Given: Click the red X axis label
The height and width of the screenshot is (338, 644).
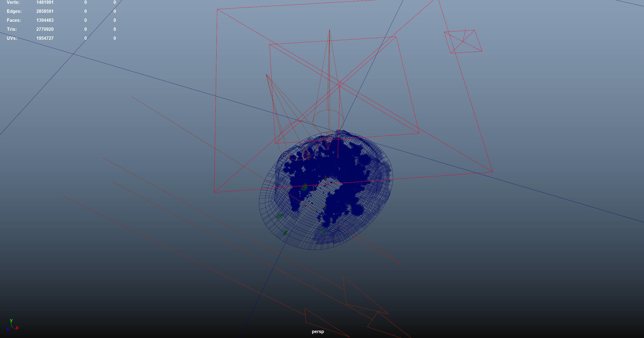Looking at the screenshot, I should (17, 328).
